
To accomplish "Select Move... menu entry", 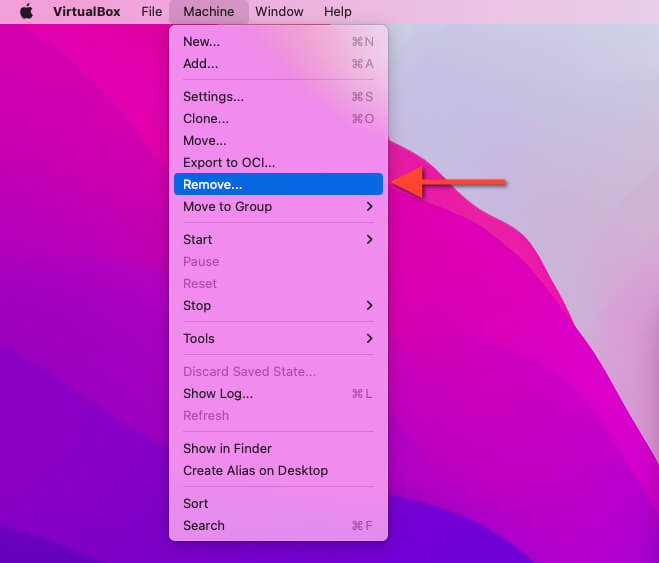I will (278, 140).
